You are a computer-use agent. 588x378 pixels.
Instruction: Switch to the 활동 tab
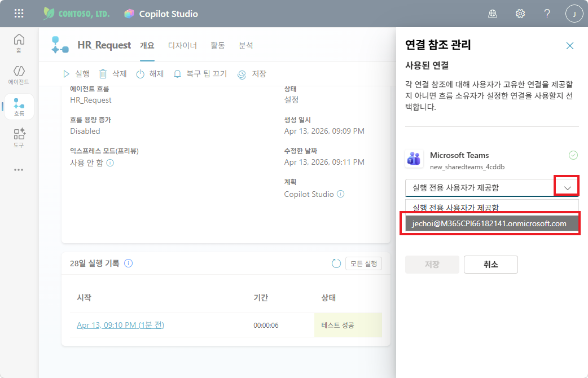(217, 45)
